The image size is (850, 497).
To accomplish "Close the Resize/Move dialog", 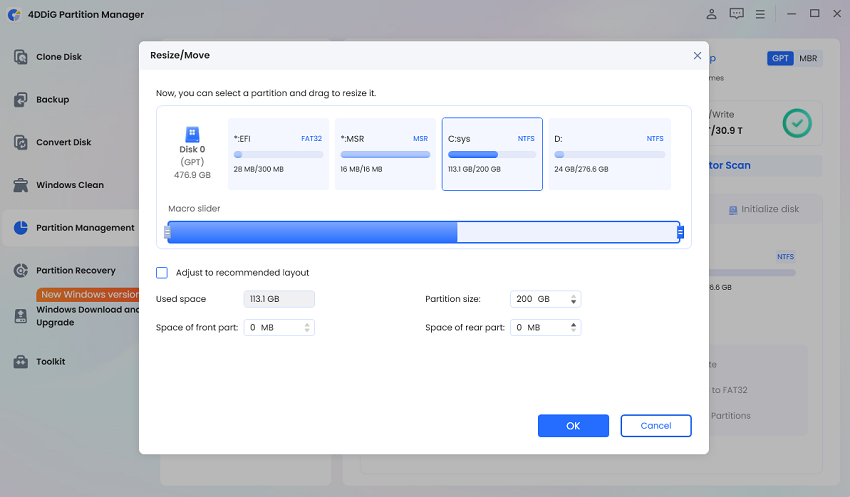I will [x=697, y=55].
